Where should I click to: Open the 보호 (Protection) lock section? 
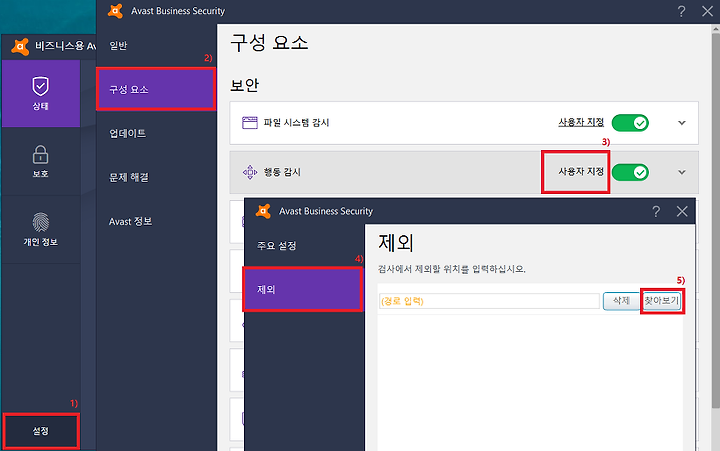coord(40,161)
